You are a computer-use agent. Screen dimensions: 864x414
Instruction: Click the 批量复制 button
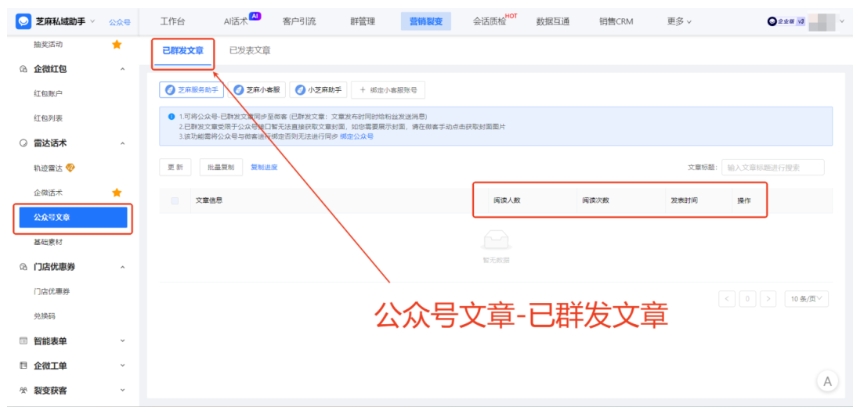coord(221,167)
